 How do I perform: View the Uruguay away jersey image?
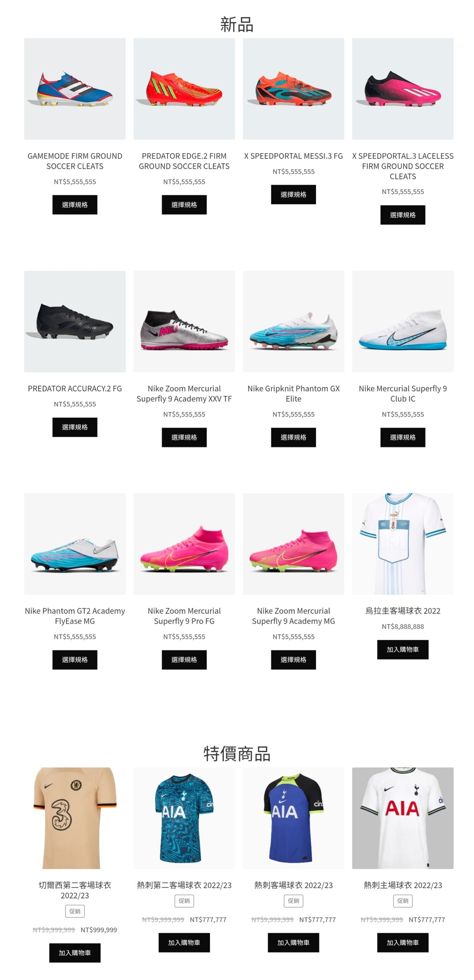(402, 544)
